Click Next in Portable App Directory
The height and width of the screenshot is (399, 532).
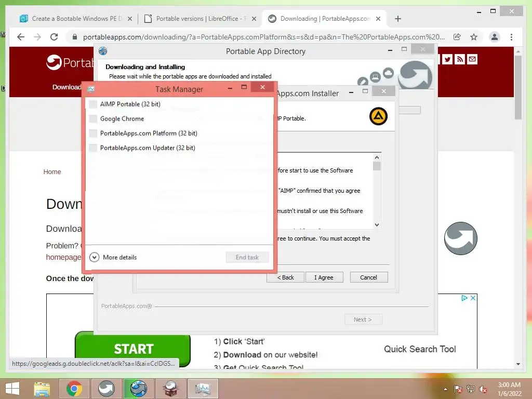point(363,320)
